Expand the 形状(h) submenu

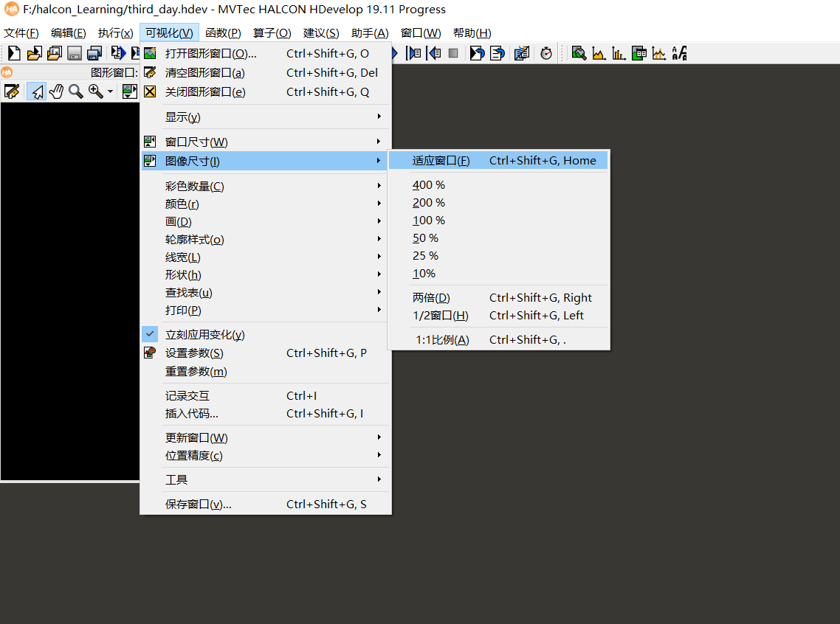point(266,274)
